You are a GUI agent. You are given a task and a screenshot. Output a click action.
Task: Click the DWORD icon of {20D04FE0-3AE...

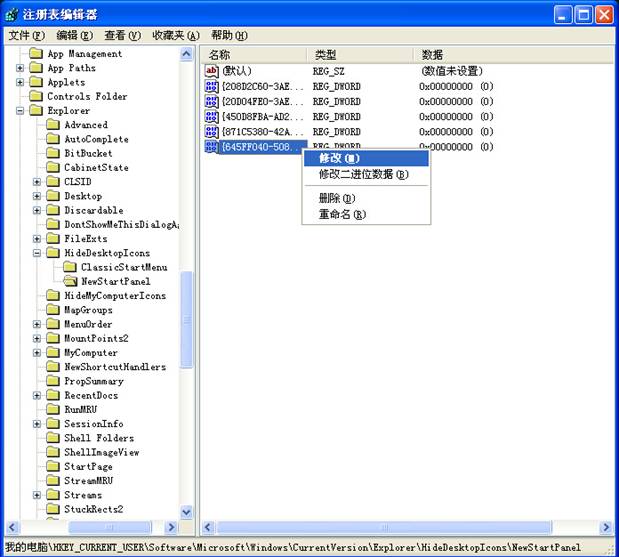[x=212, y=101]
